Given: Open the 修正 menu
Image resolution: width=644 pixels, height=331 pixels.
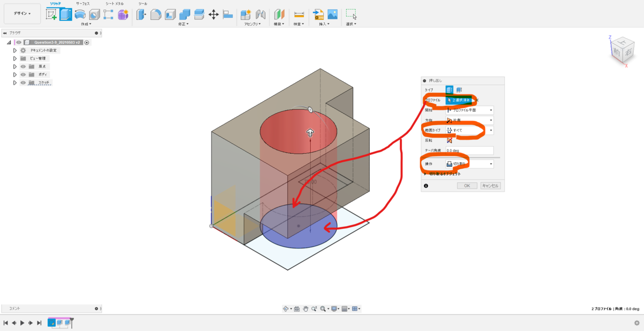Looking at the screenshot, I should point(184,24).
